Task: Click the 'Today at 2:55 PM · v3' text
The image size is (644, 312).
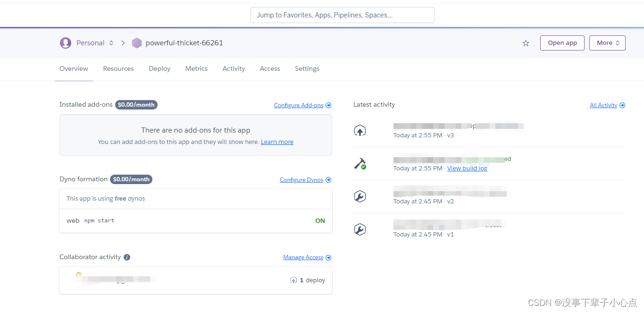Action: pyautogui.click(x=424, y=135)
